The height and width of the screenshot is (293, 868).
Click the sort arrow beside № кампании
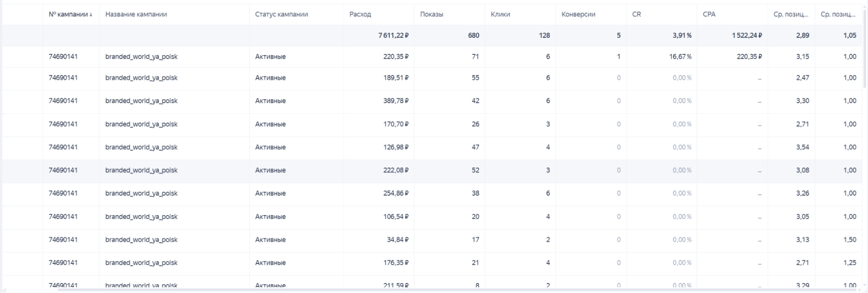pyautogui.click(x=91, y=14)
